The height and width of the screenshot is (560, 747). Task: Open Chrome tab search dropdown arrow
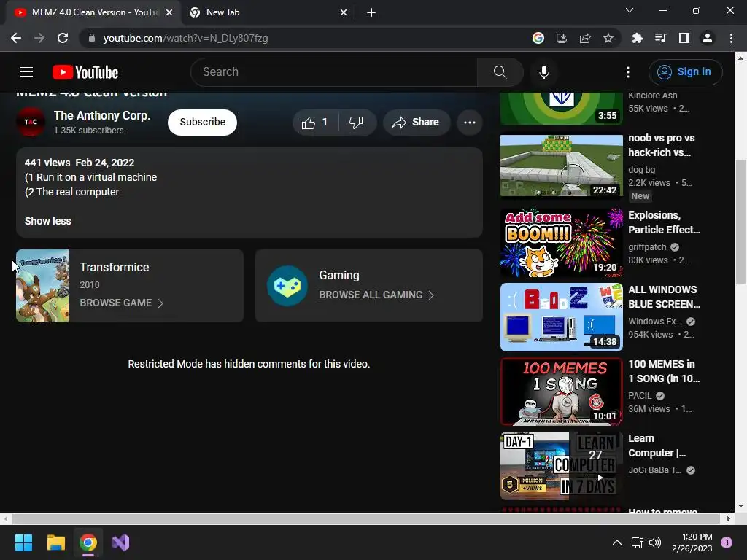pyautogui.click(x=630, y=10)
